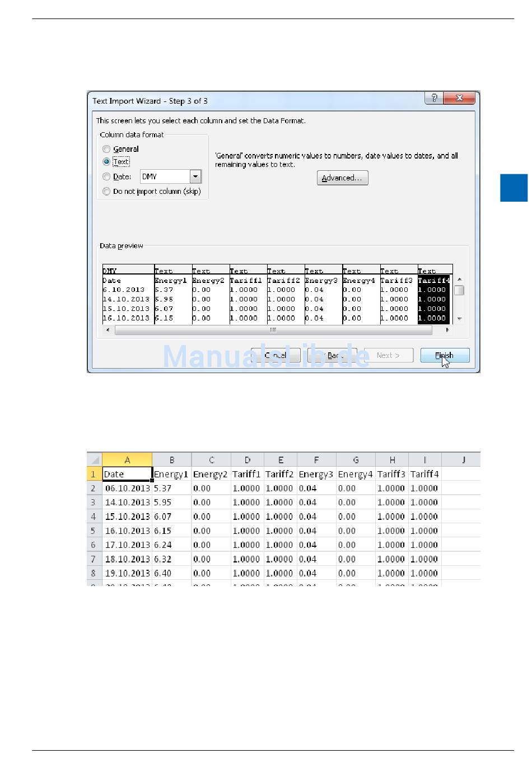Screen dimensions: 532x772
Task: Click the Data preview horizontal scrollbar thumb
Action: [x=273, y=330]
